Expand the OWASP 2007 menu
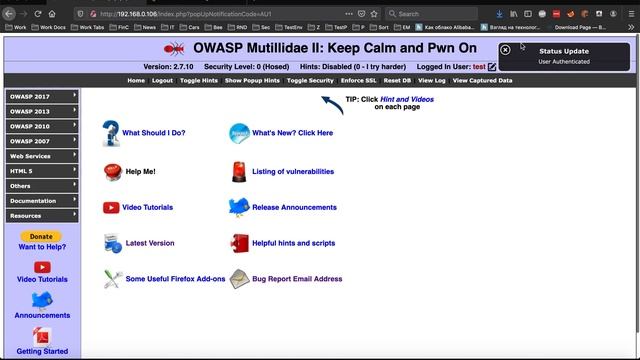Image resolution: width=640 pixels, height=360 pixels. (42, 141)
